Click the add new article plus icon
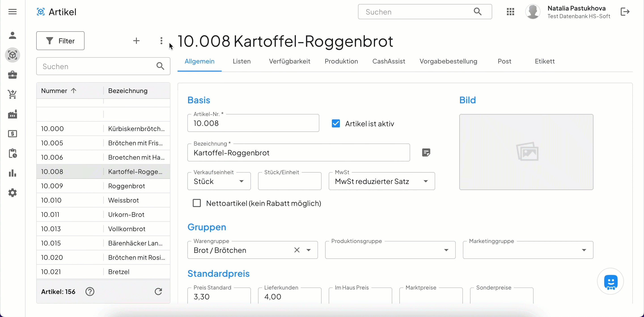This screenshot has height=317, width=644. (x=136, y=41)
